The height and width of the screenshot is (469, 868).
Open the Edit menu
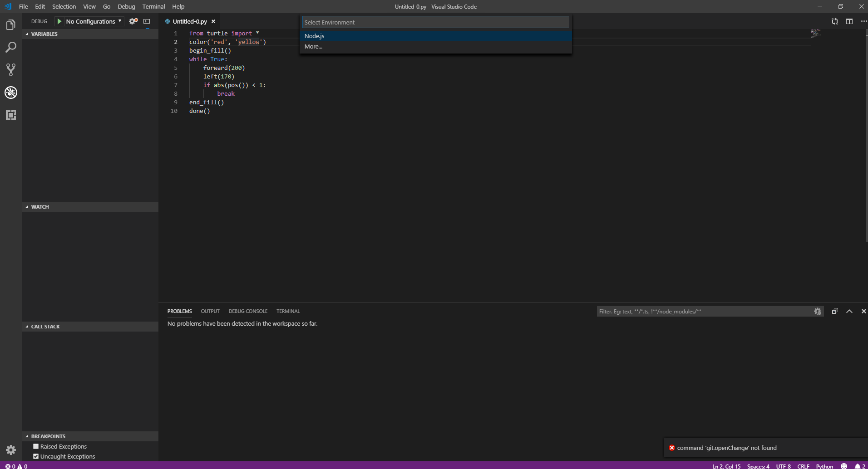[40, 6]
